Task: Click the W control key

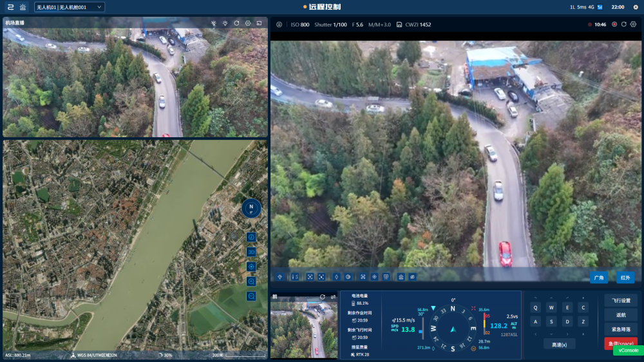Action: [x=551, y=308]
